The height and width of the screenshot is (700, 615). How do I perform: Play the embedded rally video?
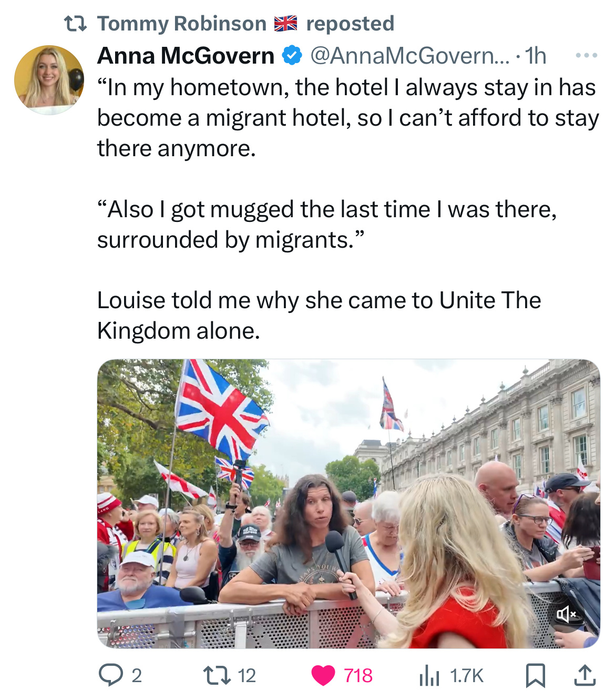[348, 503]
